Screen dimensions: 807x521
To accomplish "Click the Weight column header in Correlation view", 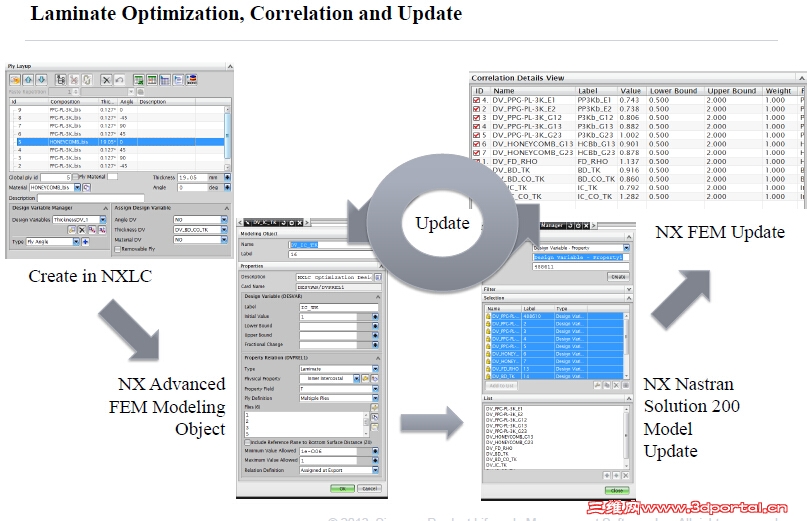I will [x=778, y=91].
